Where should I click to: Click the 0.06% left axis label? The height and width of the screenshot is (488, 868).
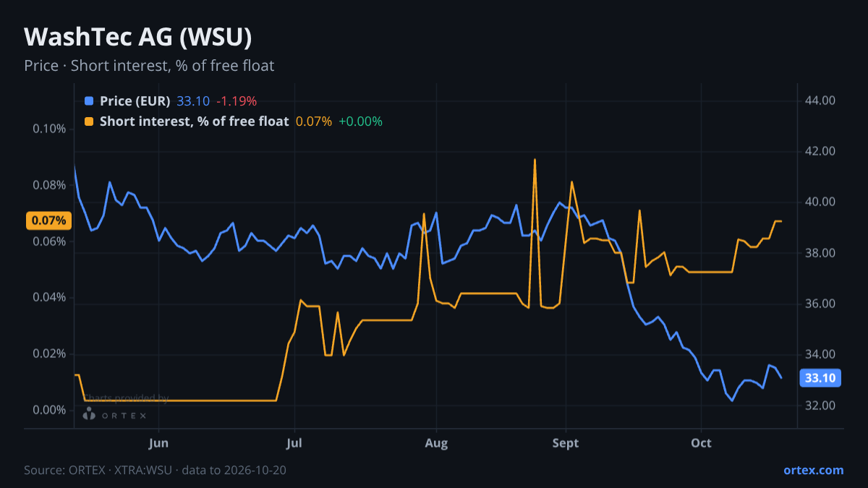[x=50, y=241]
